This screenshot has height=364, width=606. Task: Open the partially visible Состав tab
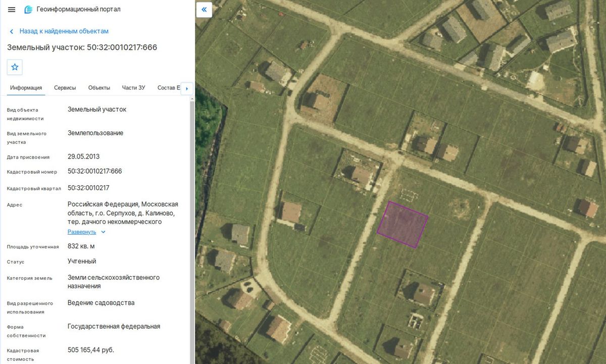(x=169, y=88)
